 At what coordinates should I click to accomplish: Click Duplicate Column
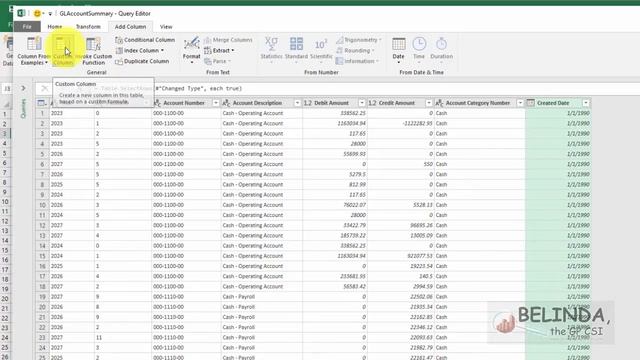coord(142,61)
